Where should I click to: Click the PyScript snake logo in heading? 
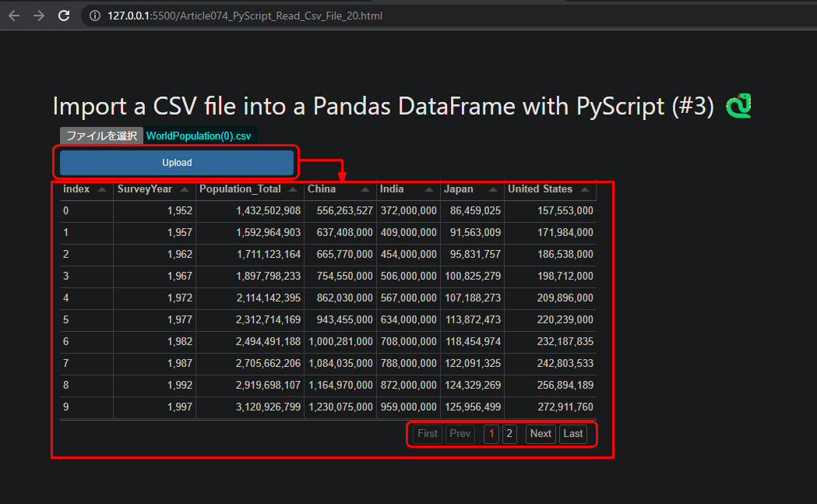click(739, 106)
